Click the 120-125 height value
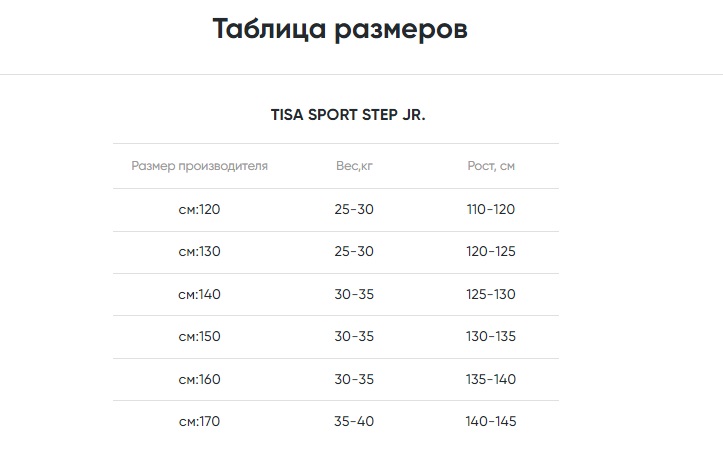Viewport: 723px width, 463px height. pyautogui.click(x=491, y=251)
